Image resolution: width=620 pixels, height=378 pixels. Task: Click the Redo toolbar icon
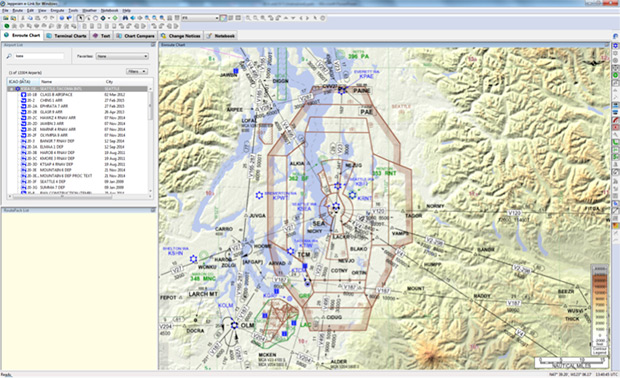point(52,18)
